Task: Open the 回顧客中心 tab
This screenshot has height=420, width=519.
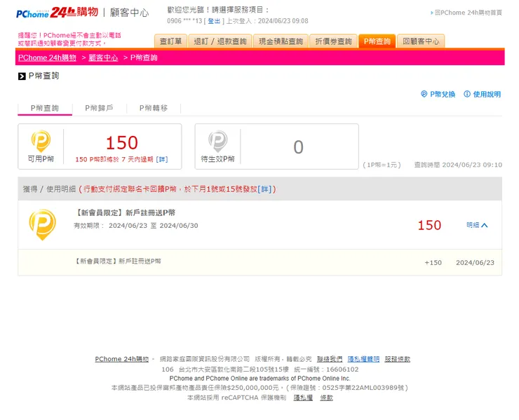Action: point(421,41)
